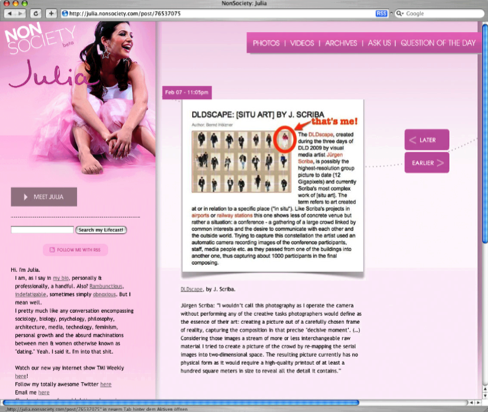This screenshot has height=412, width=488.
Task: Click the horizontal scrollbar thumb
Action: click(180, 402)
